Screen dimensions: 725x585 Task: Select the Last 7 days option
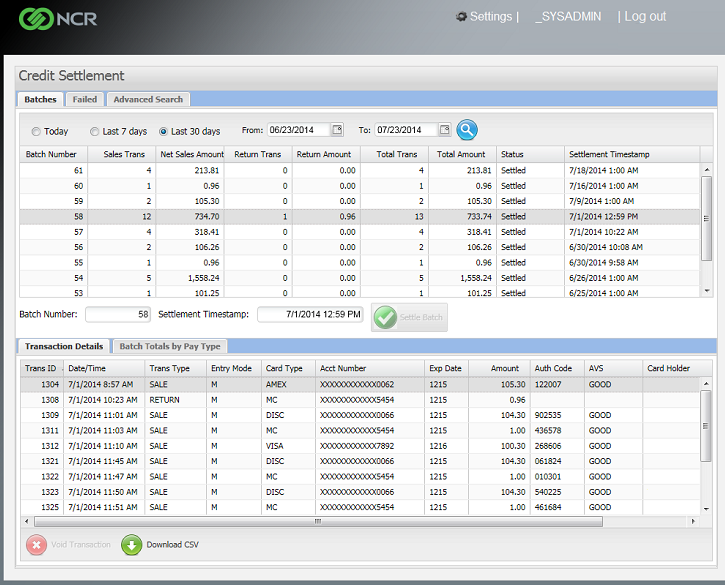pos(95,131)
